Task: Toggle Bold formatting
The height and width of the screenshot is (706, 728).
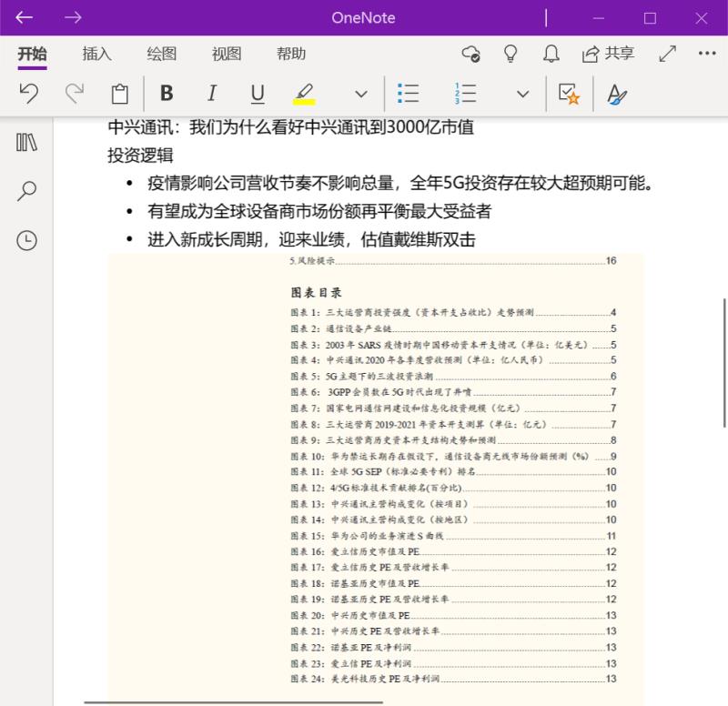Action: click(x=167, y=93)
